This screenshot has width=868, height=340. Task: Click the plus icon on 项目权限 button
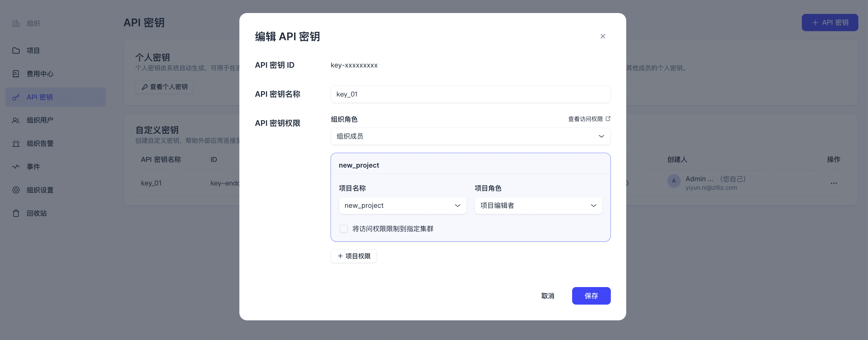pos(340,256)
